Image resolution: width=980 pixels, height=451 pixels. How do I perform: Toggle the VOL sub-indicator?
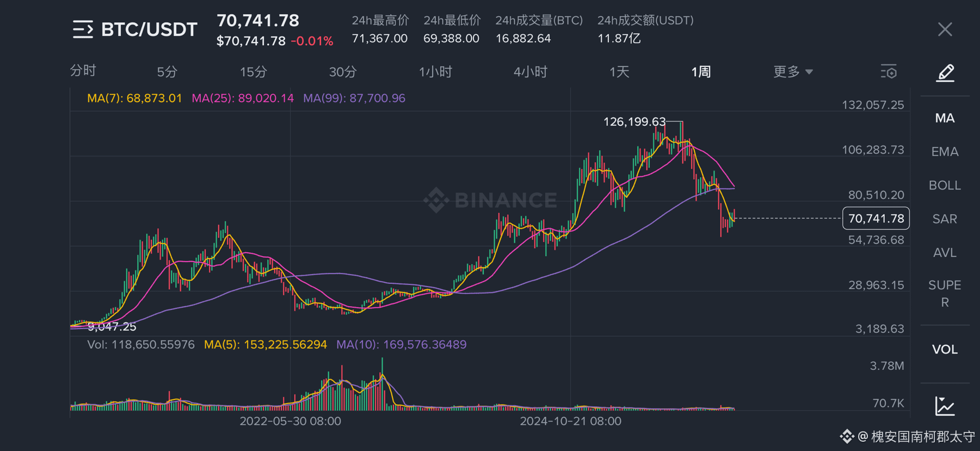coord(945,350)
